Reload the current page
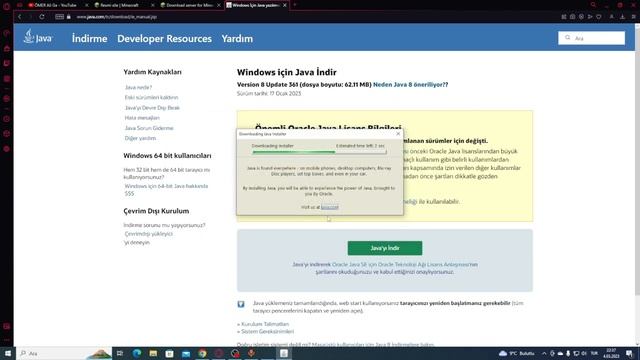 click(x=42, y=17)
